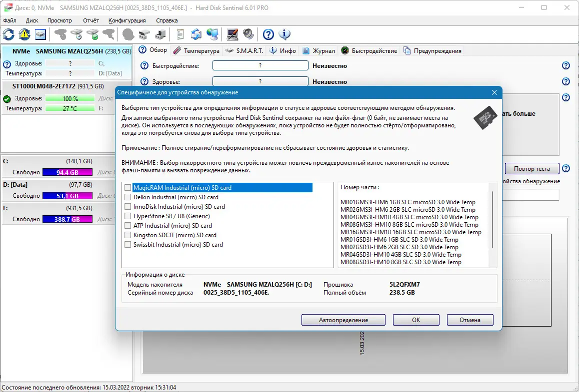Click the two-drives copy toolbar icon
This screenshot has height=392, width=579.
144,34
